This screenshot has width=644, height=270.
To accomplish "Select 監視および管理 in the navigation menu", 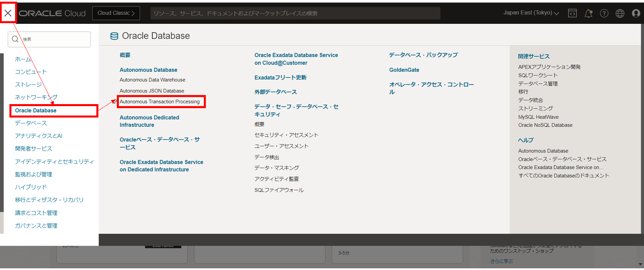I will [34, 174].
